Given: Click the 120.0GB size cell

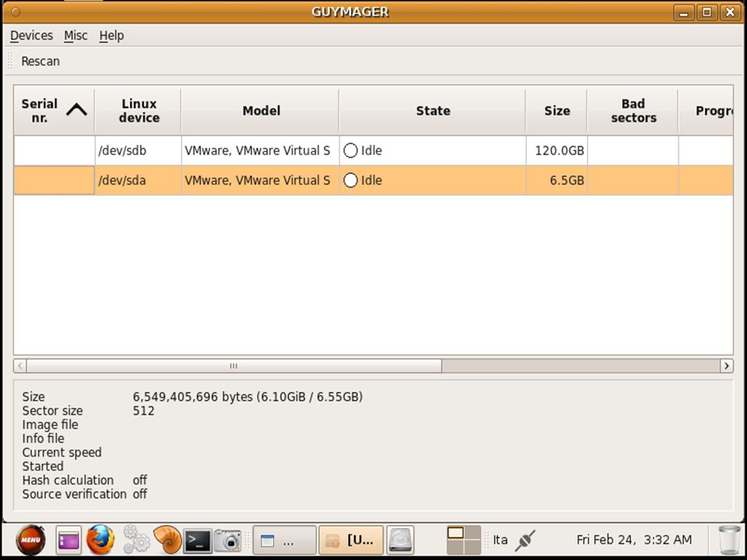Looking at the screenshot, I should coord(556,150).
